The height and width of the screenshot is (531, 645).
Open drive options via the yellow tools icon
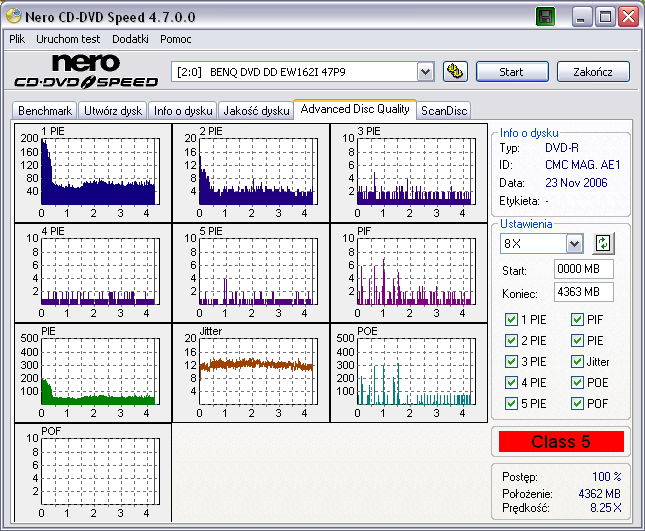(455, 72)
